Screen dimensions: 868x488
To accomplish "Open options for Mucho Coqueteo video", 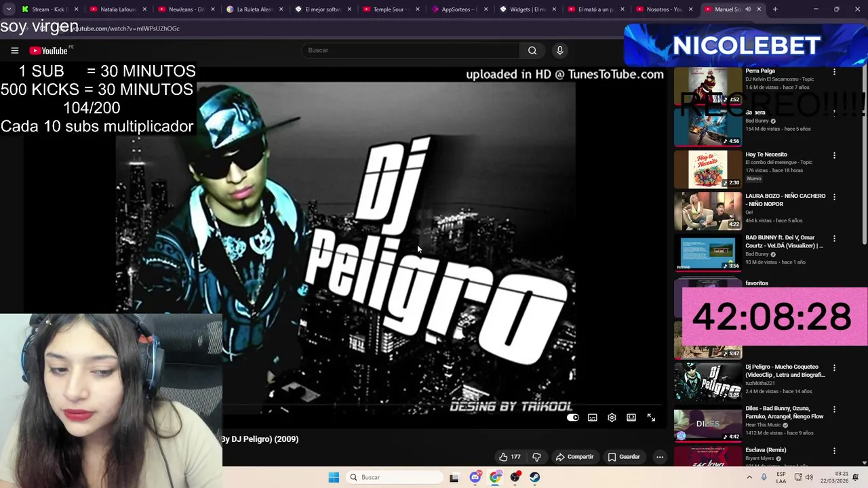I will [x=834, y=367].
